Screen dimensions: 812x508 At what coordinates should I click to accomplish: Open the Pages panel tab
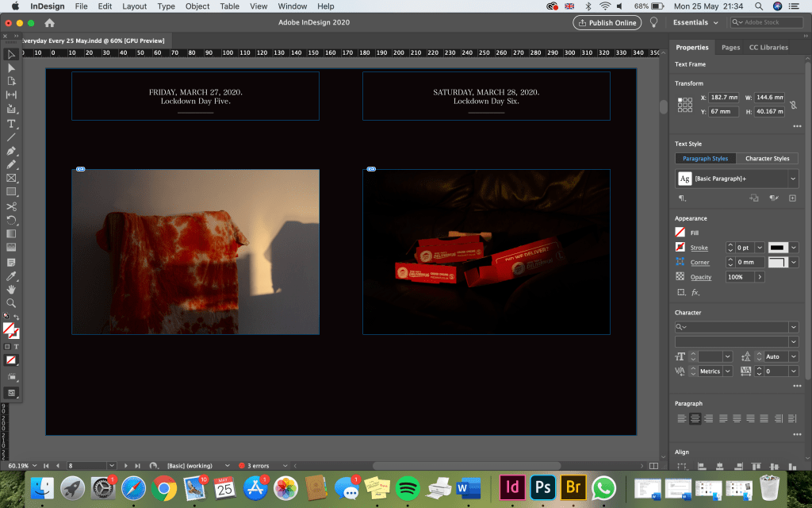click(x=730, y=48)
